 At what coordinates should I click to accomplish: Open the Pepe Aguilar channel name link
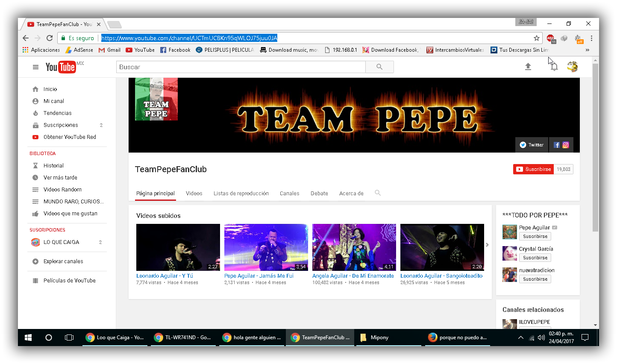tap(535, 228)
